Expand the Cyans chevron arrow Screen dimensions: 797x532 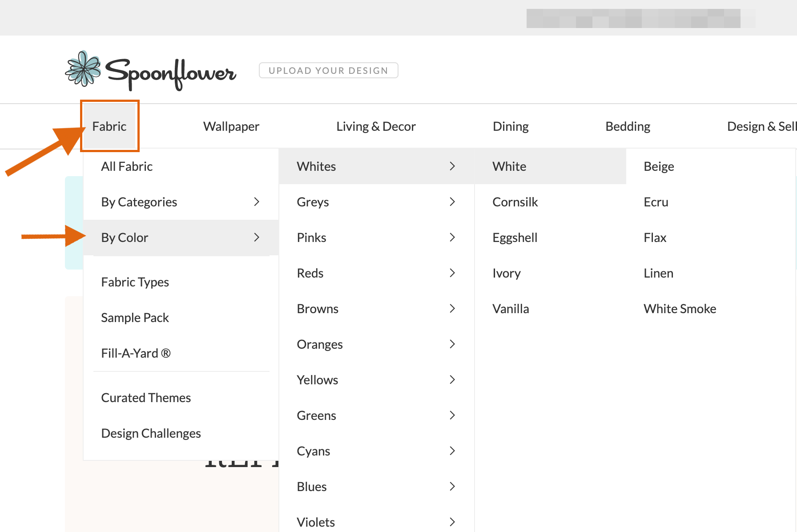tap(452, 451)
